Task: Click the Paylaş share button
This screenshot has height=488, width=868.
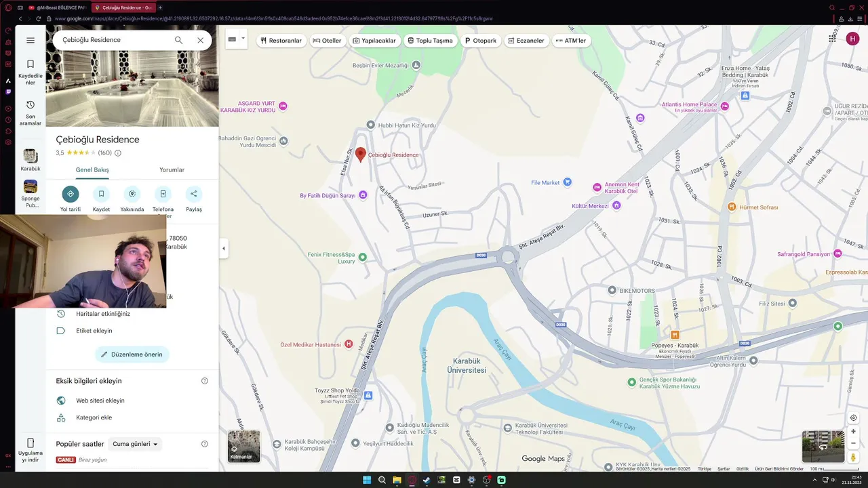Action: (x=194, y=194)
